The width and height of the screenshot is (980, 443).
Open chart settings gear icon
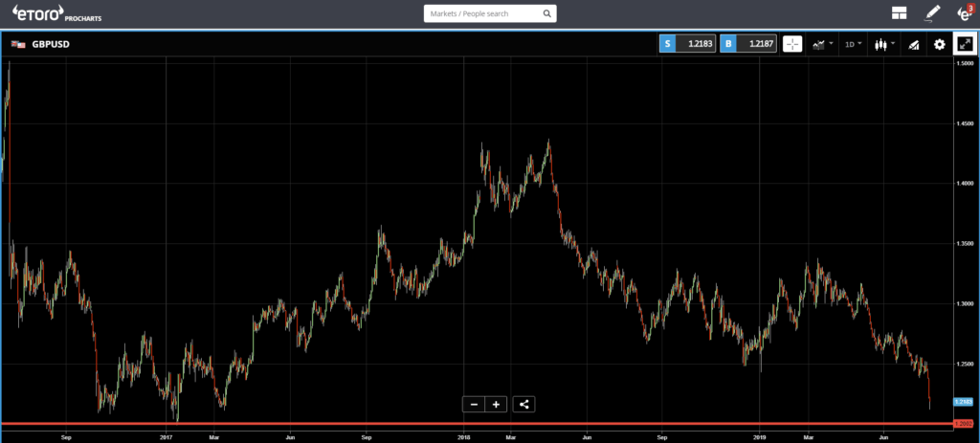click(x=940, y=44)
